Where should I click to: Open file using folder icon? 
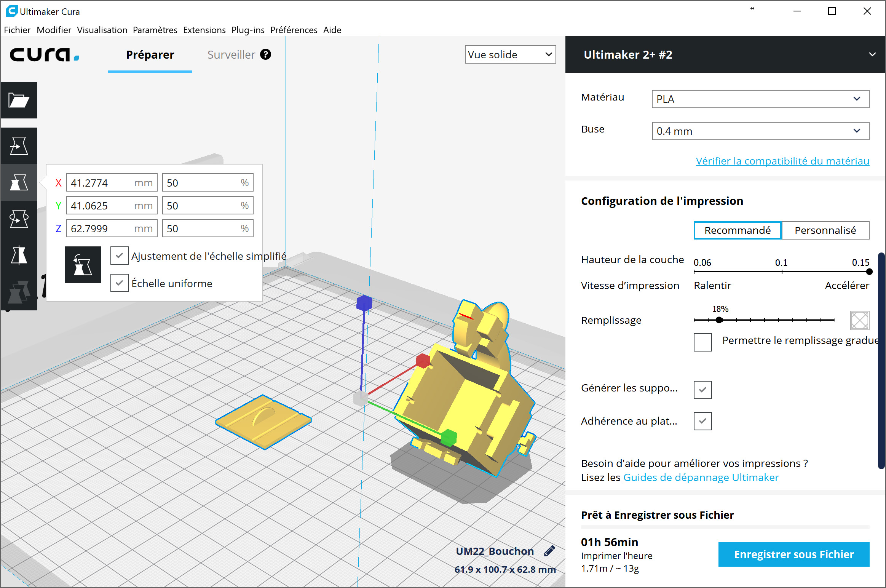coord(19,100)
